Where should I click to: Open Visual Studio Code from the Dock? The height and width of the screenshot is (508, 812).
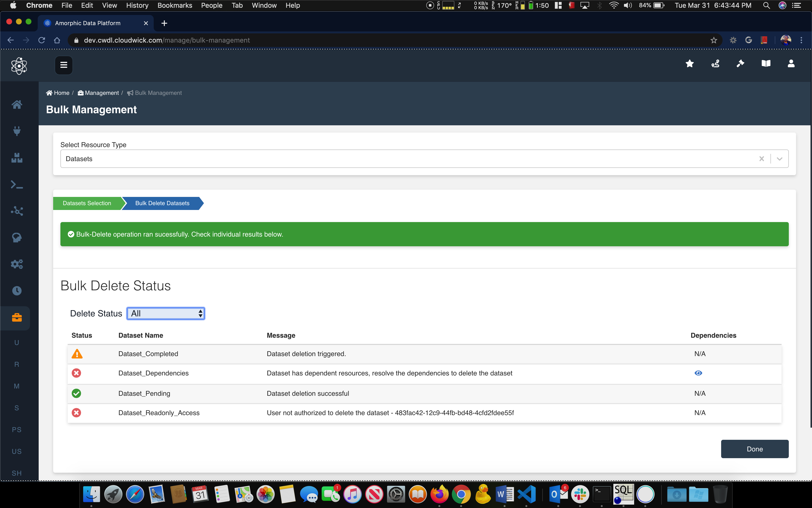click(526, 494)
